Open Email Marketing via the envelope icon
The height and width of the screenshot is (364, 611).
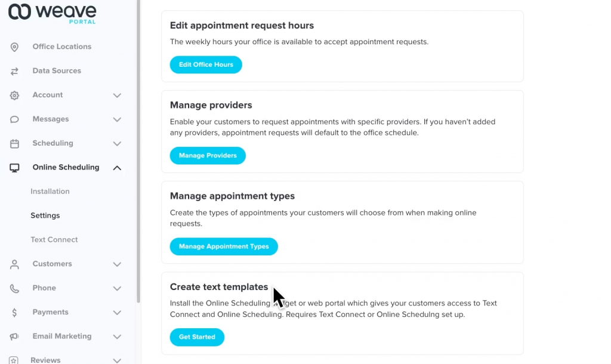tap(14, 336)
